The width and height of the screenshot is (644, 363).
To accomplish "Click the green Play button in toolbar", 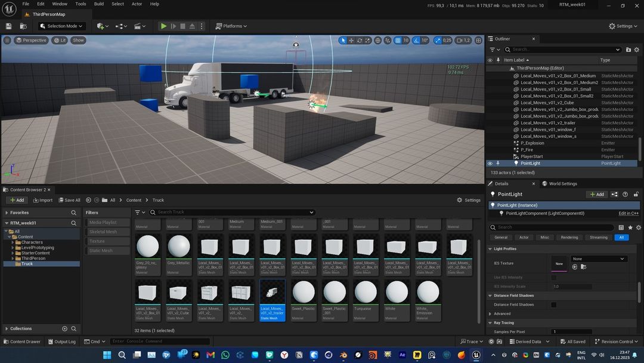I will 163,26.
